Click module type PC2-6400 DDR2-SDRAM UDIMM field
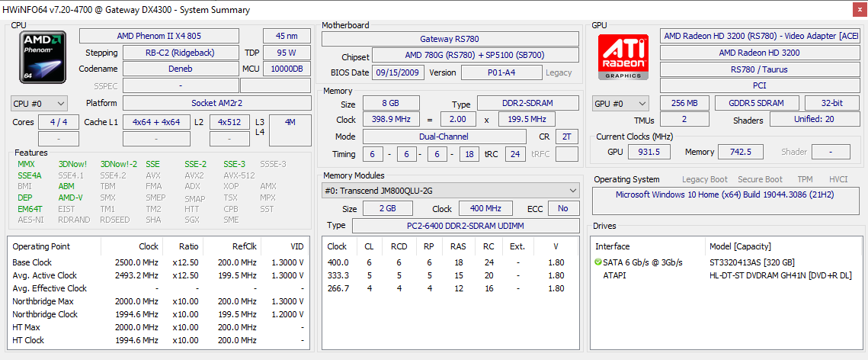This screenshot has height=360, width=868. (466, 226)
